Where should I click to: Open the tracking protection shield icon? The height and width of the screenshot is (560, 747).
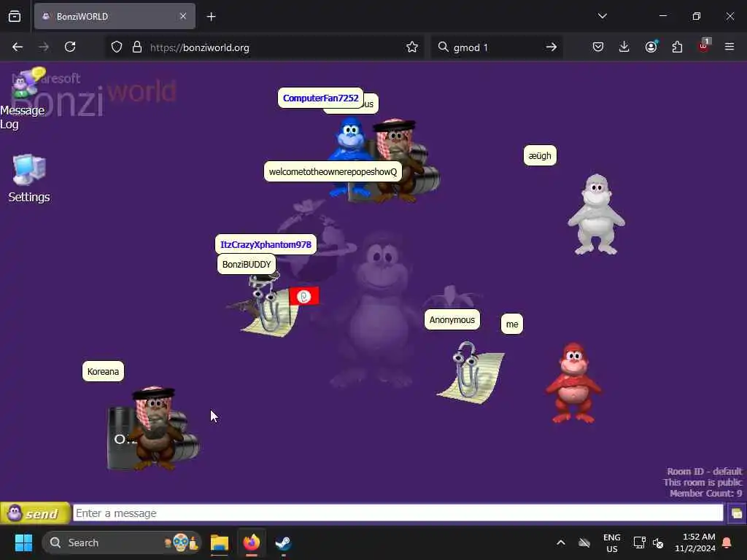pos(117,47)
